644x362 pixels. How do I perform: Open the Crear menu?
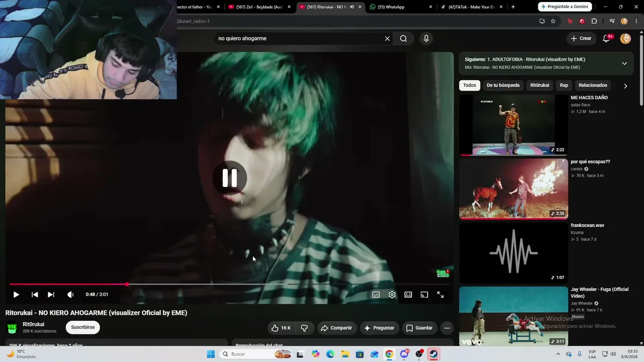click(x=581, y=39)
